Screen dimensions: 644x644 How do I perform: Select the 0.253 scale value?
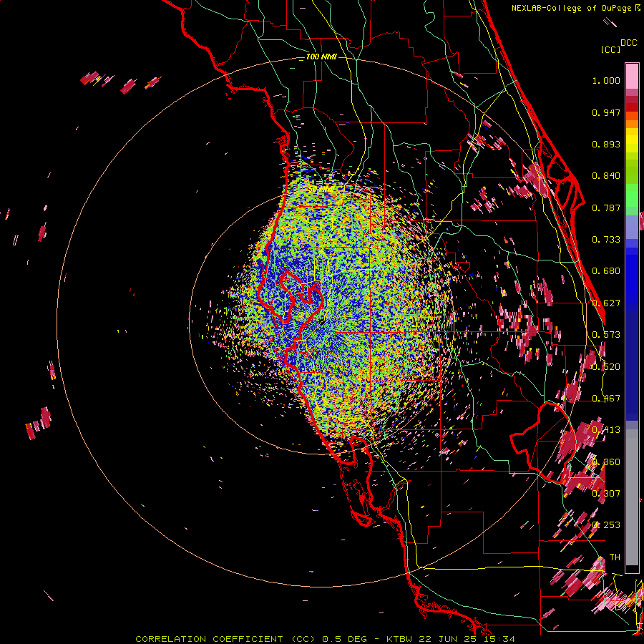[x=606, y=525]
